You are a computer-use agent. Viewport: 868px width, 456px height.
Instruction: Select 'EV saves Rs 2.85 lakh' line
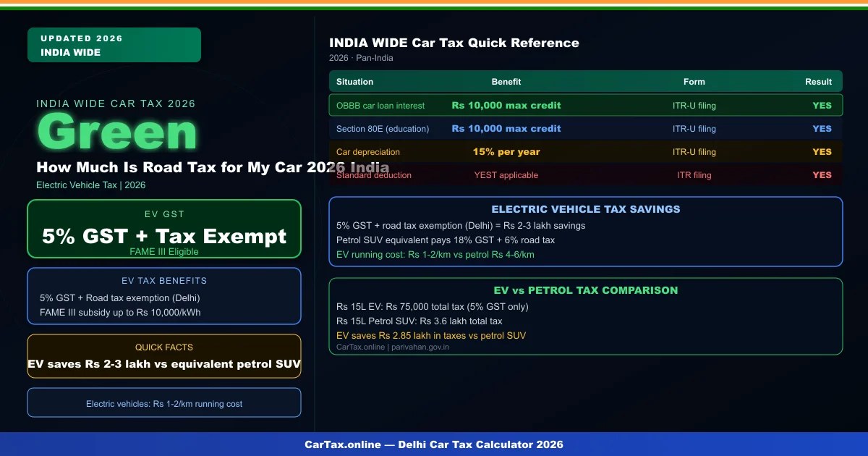pos(431,336)
